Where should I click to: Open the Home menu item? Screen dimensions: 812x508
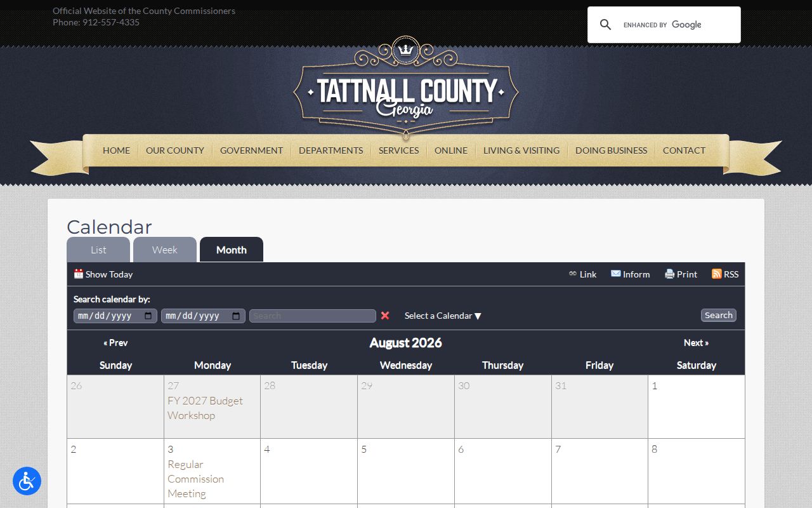coord(116,150)
